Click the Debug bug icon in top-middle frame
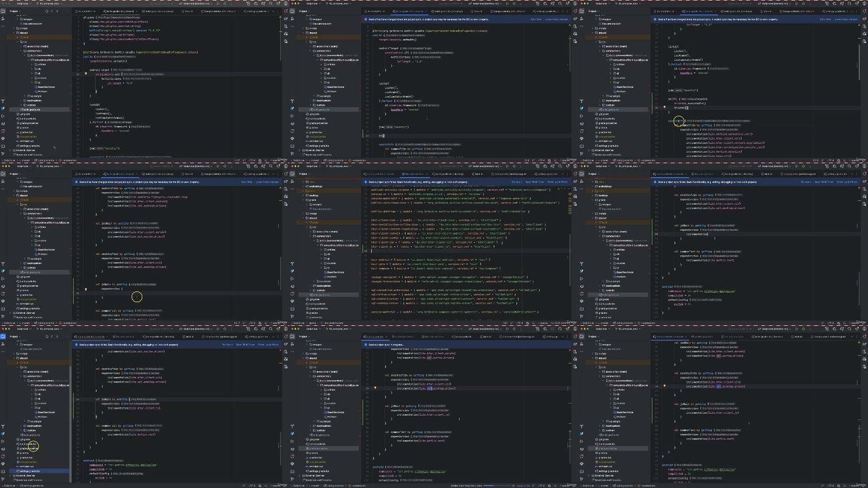This screenshot has width=868, height=488. [514, 3]
